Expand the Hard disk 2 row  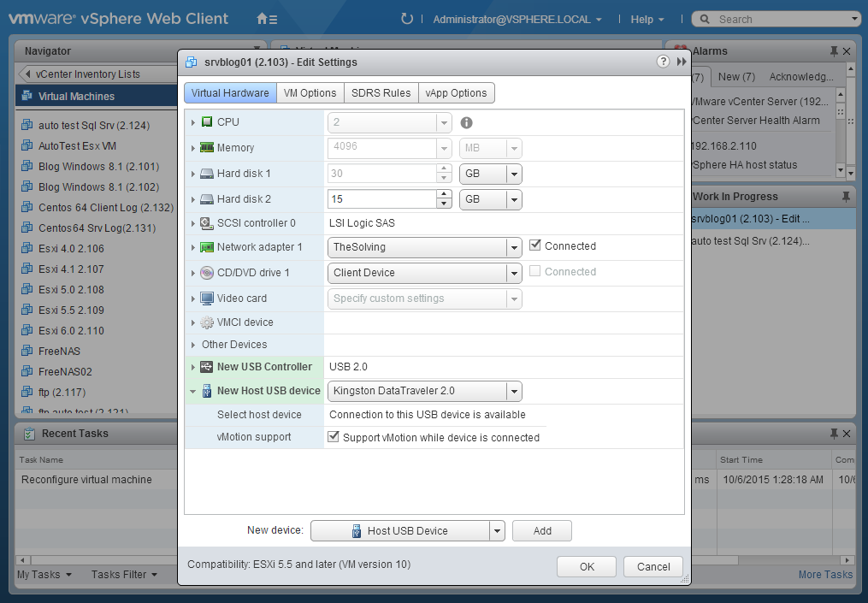click(192, 199)
